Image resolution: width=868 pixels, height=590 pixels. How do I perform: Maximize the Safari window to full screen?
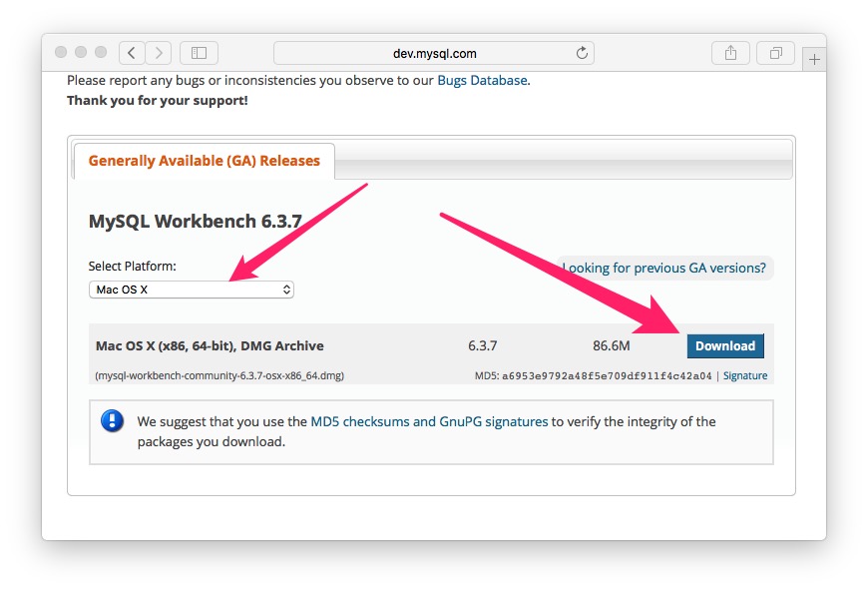[101, 52]
